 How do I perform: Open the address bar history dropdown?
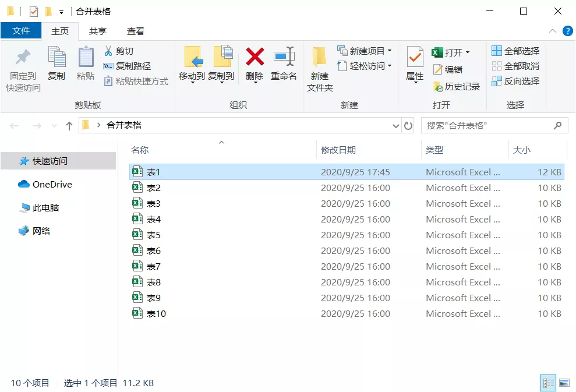pos(395,126)
